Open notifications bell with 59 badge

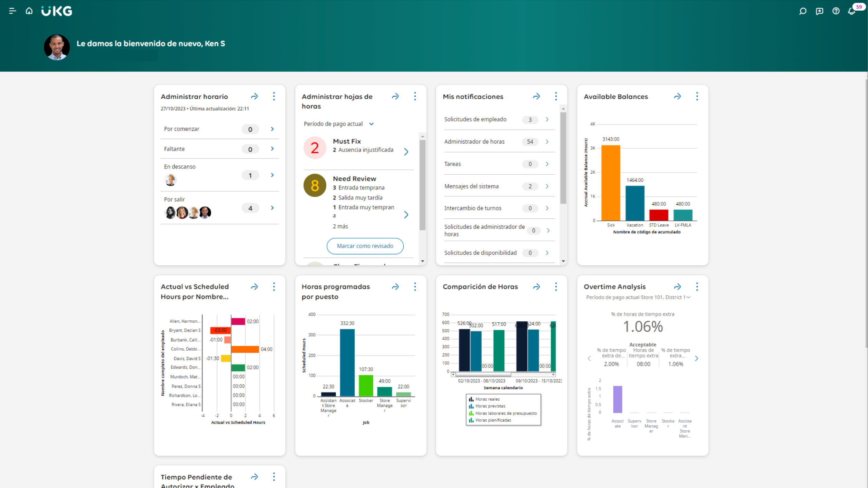(x=852, y=11)
